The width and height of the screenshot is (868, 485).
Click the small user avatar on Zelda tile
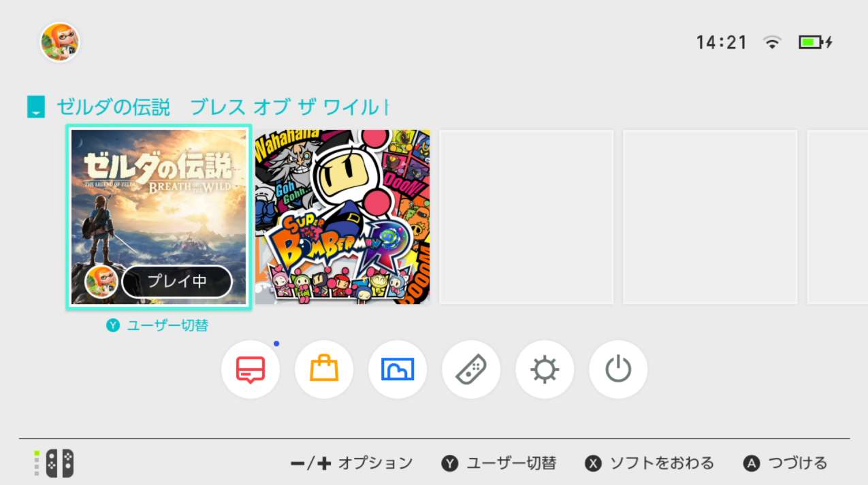click(x=101, y=282)
